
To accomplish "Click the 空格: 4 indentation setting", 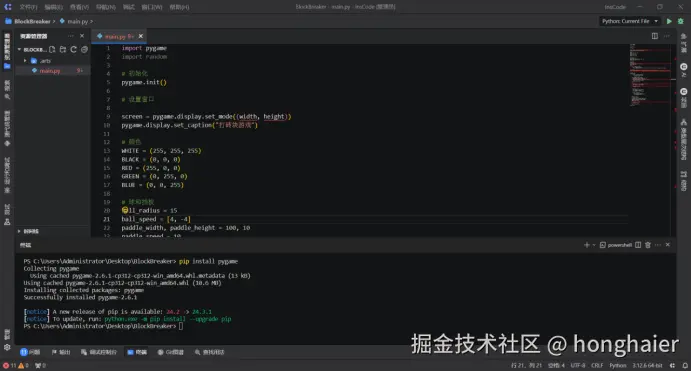I will (557, 365).
